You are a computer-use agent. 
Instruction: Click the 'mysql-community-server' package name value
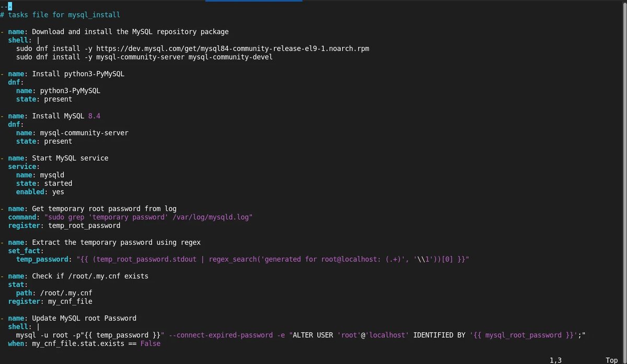tap(84, 133)
